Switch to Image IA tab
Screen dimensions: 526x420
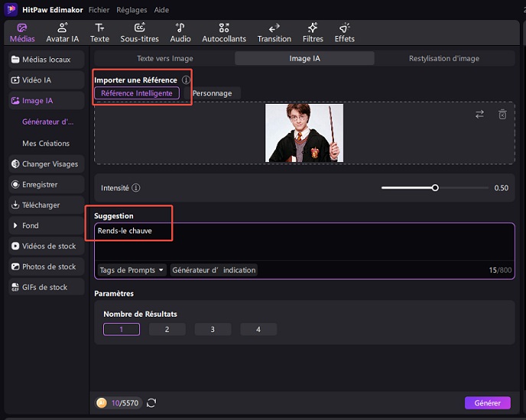pos(304,58)
